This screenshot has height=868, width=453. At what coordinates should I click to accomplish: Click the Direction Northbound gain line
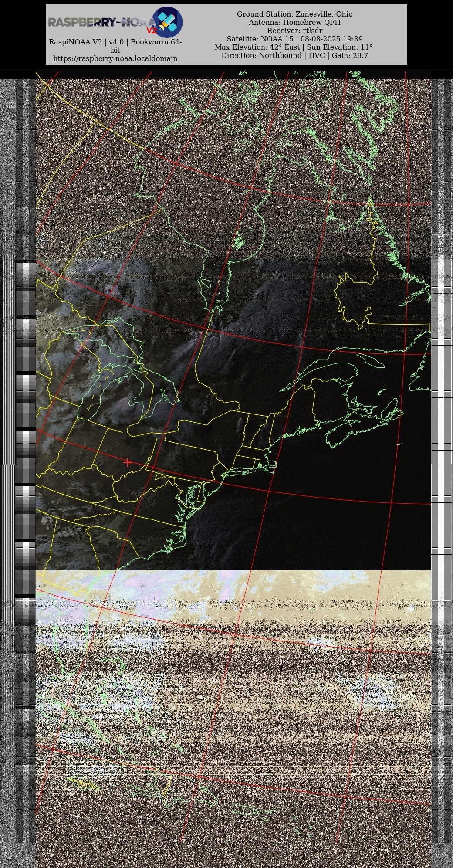pyautogui.click(x=294, y=55)
